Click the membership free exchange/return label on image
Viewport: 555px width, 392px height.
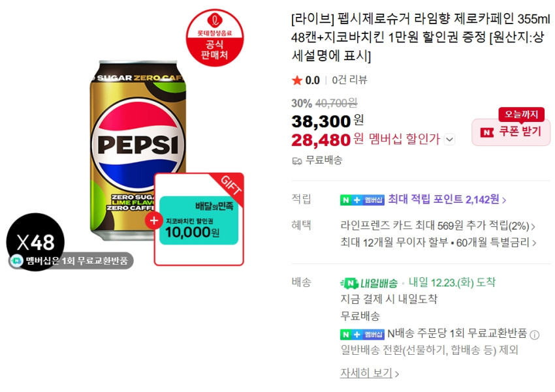[71, 261]
